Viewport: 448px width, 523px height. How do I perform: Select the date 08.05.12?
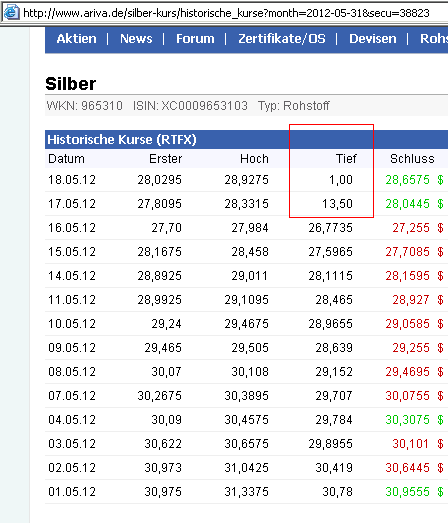click(72, 372)
